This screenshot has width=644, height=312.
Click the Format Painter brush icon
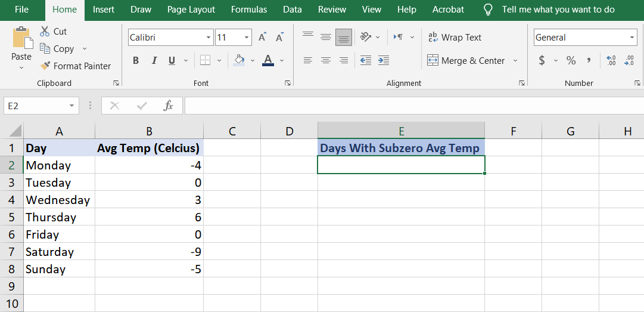[x=45, y=66]
